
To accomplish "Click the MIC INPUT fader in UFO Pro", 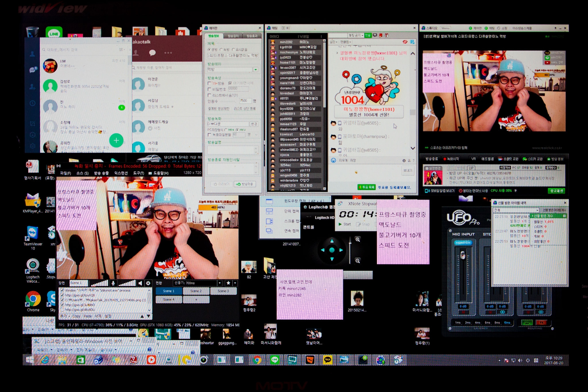I will click(463, 256).
